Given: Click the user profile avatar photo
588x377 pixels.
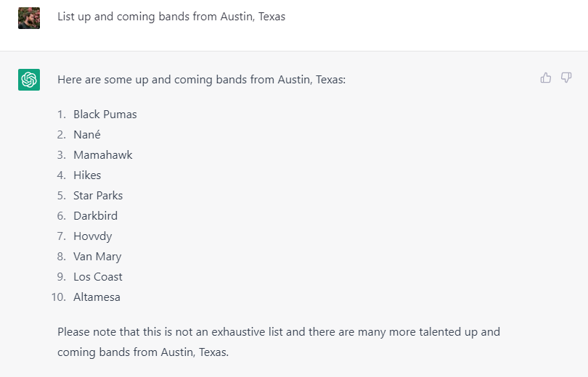Looking at the screenshot, I should tap(29, 18).
